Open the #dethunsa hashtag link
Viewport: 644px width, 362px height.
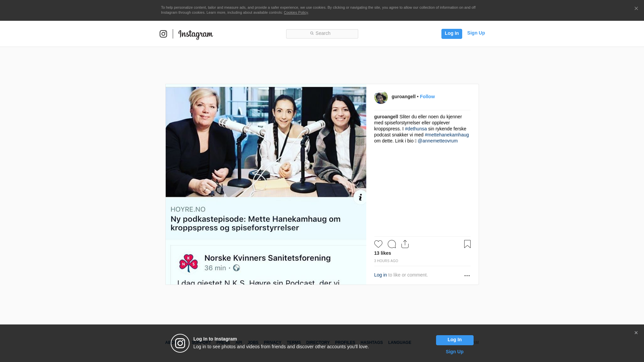[416, 129]
